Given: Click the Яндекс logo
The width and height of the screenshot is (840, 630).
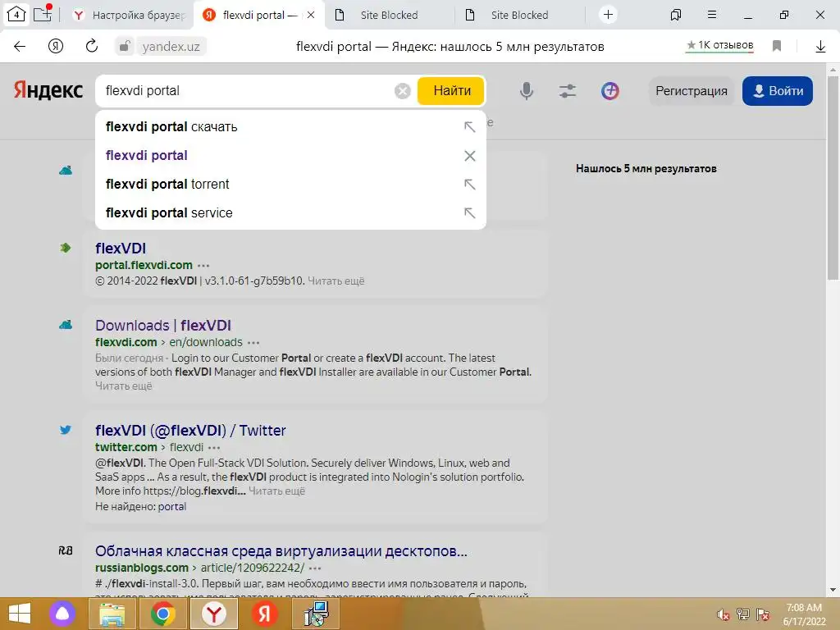Looking at the screenshot, I should [x=48, y=90].
